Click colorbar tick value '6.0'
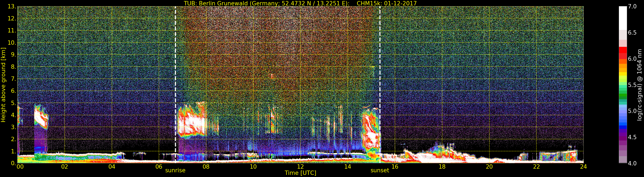Viewport: 644px width, 177px height. pyautogui.click(x=632, y=59)
